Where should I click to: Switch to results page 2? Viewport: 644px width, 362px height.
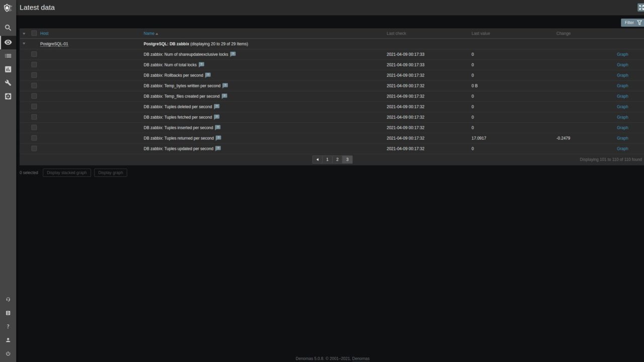tap(337, 159)
